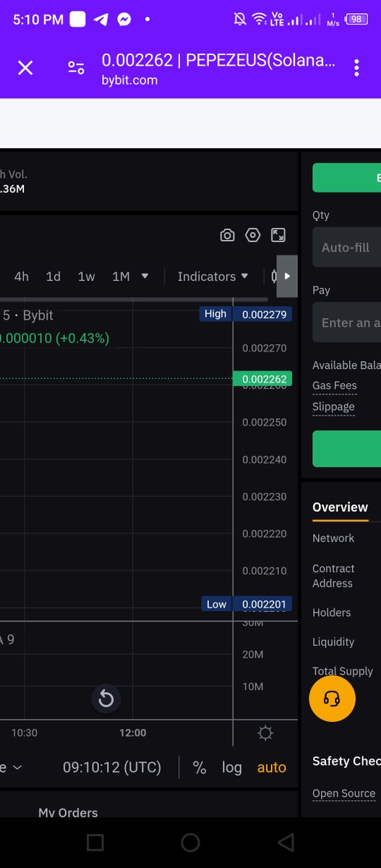The height and width of the screenshot is (868, 381).
Task: Tap Telegram notification icon in status bar
Action: 101,20
